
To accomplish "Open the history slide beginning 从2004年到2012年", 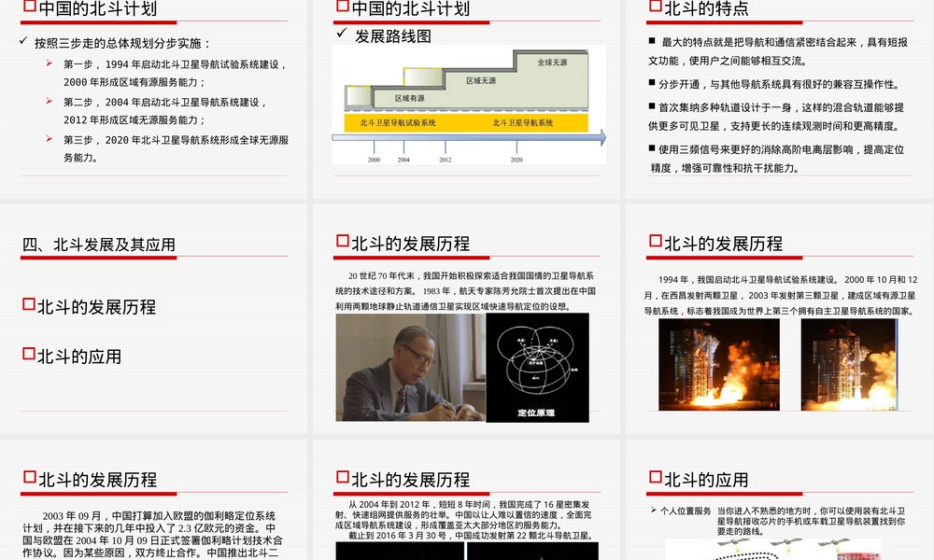I will click(466, 500).
